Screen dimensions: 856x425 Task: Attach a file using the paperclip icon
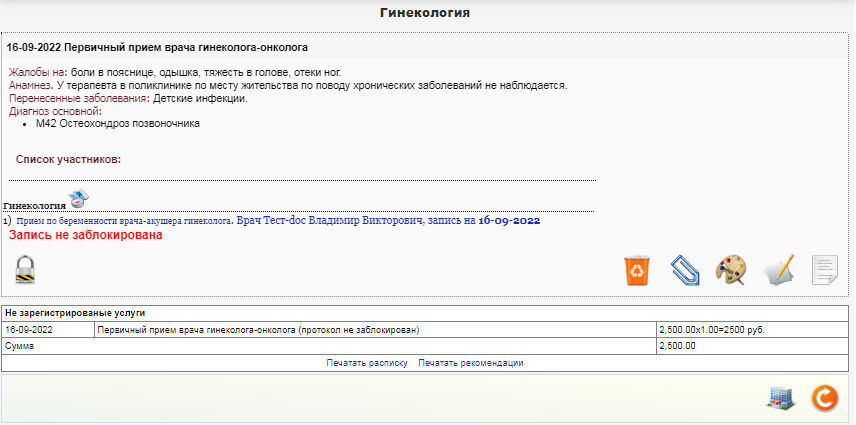[x=683, y=270]
